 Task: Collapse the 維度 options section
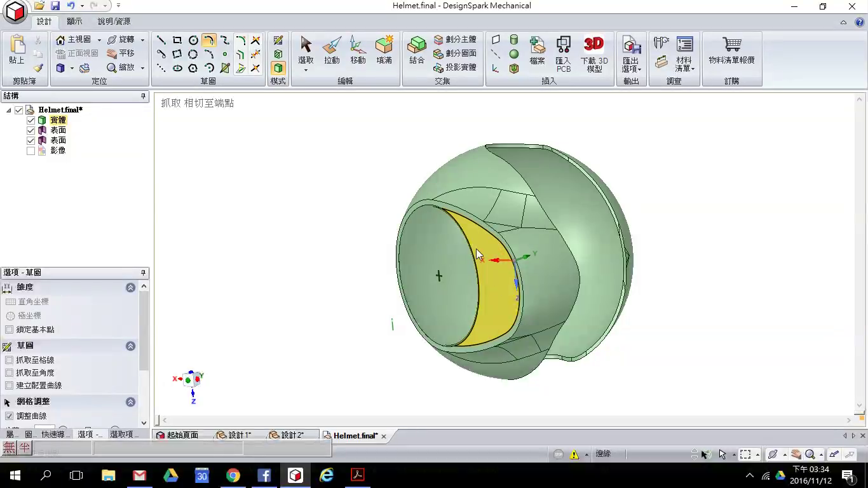pos(131,288)
